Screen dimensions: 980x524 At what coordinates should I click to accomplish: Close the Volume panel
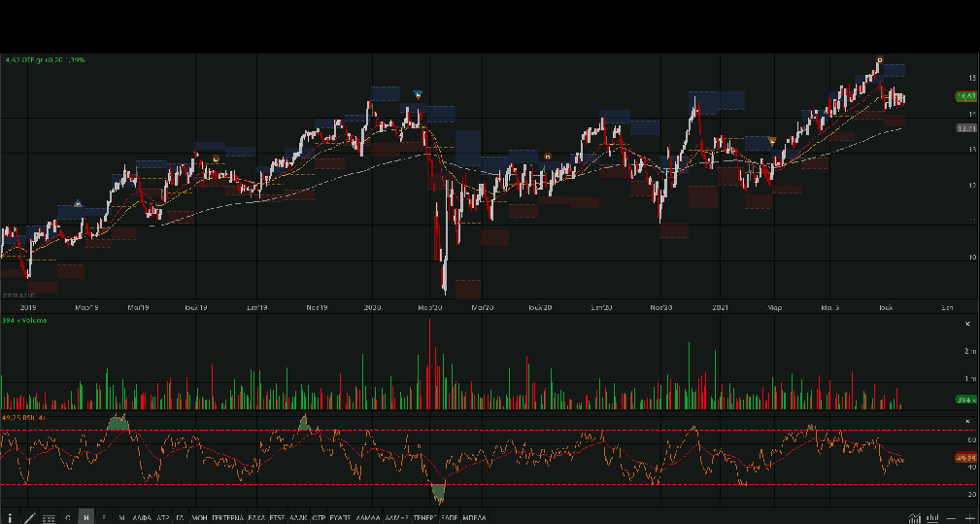[x=966, y=324]
